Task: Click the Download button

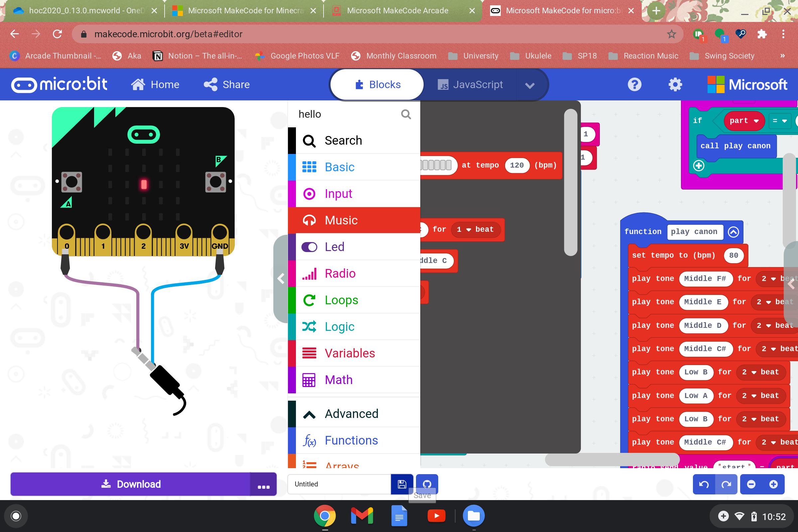Action: coord(131,484)
